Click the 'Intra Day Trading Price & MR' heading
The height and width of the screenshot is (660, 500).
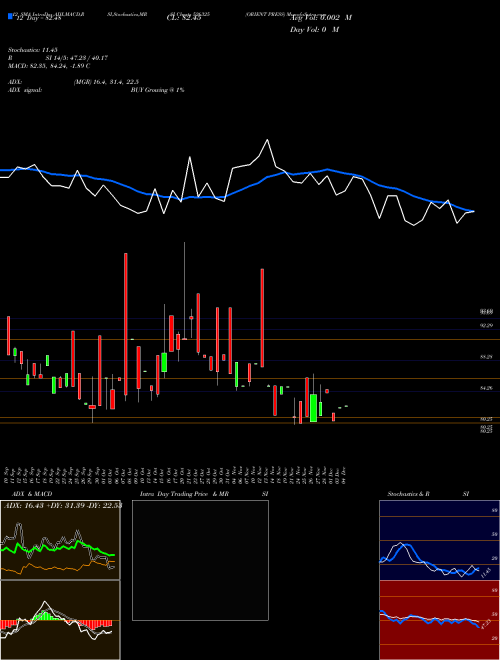point(184,494)
